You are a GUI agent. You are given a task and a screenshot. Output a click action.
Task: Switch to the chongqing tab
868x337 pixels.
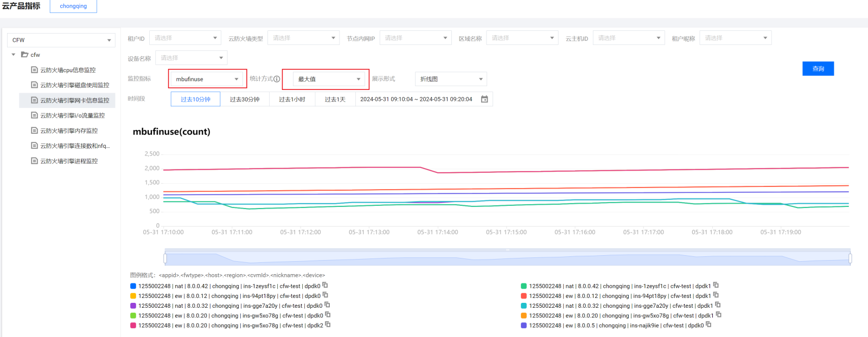(x=73, y=7)
